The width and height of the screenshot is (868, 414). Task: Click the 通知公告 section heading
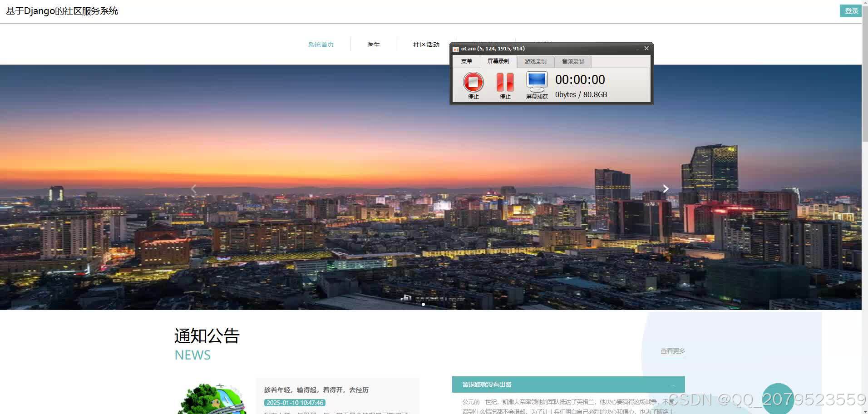point(207,336)
